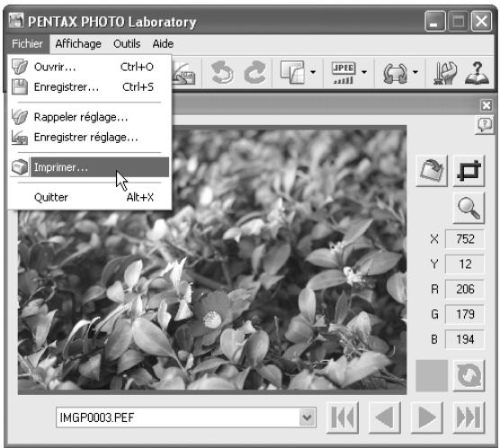Jump to the first image
This screenshot has height=448, width=500.
[343, 417]
